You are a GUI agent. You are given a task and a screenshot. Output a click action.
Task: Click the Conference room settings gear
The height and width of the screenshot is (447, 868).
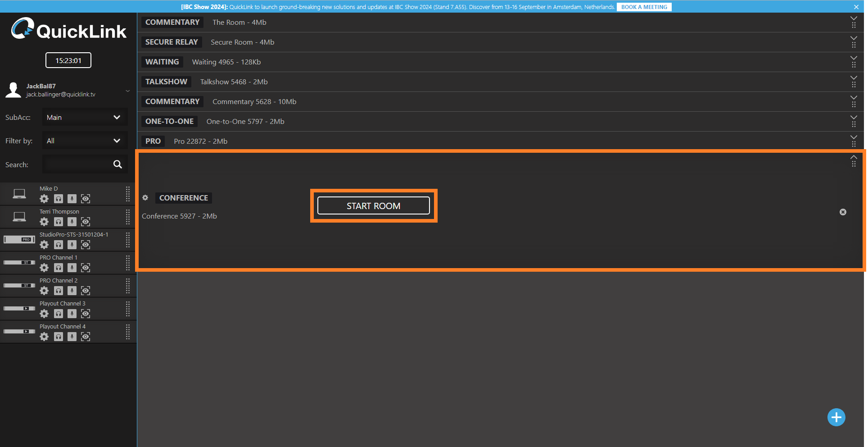[x=145, y=198]
